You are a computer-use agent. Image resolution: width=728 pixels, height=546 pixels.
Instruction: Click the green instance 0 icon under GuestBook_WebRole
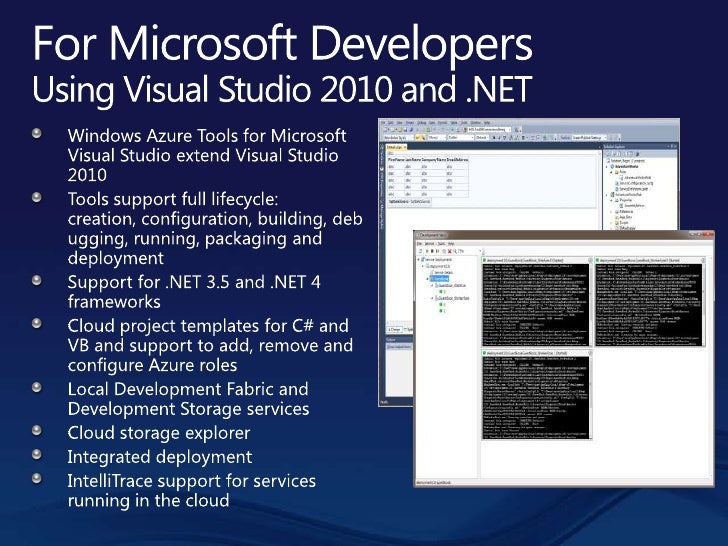click(442, 292)
